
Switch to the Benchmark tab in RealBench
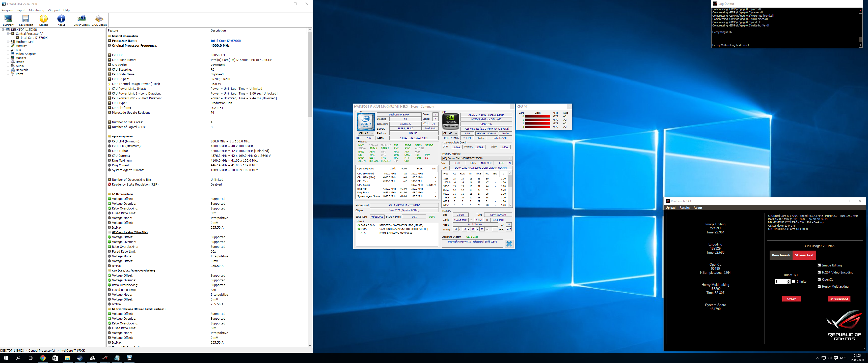coord(781,255)
